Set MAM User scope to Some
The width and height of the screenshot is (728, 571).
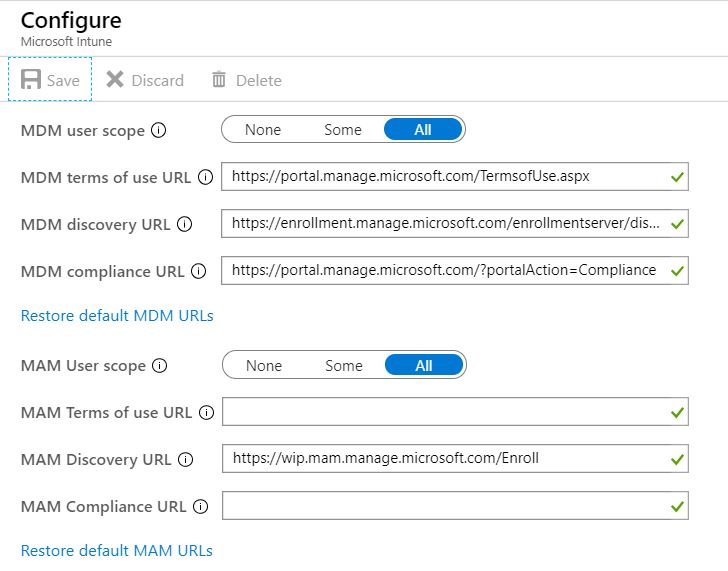point(344,366)
